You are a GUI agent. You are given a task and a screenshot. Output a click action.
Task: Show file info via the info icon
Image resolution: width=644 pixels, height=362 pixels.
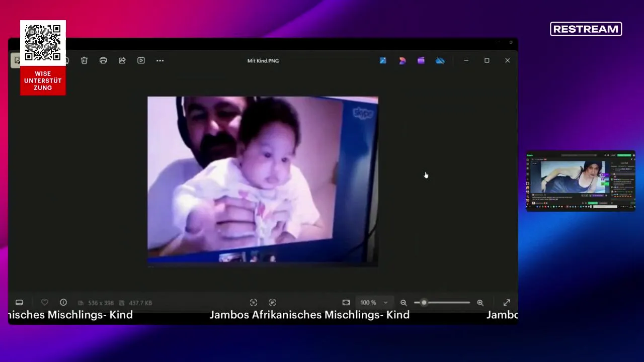point(63,303)
